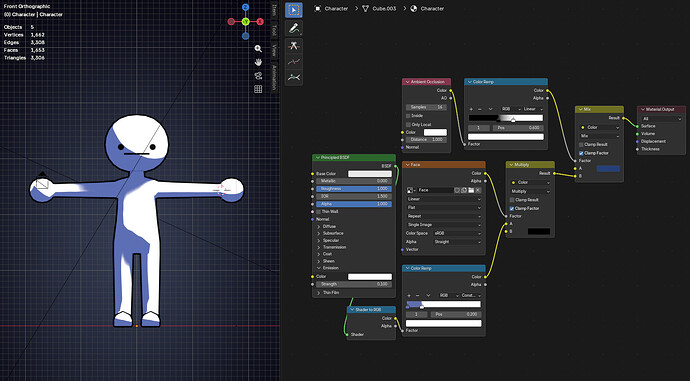Viewport: 690px width, 381px height.
Task: Open the Item sidebar tab
Action: point(274,10)
